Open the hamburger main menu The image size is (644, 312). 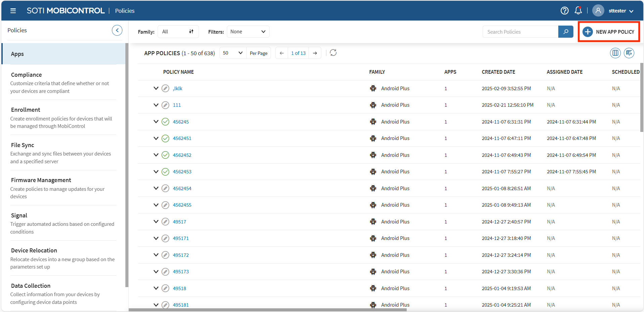click(x=13, y=11)
